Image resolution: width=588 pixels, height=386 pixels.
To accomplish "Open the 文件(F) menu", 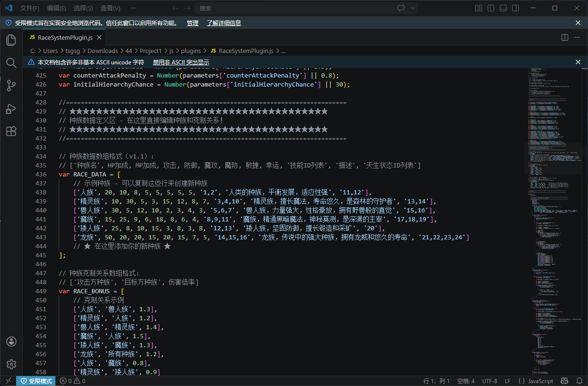I will coord(30,8).
